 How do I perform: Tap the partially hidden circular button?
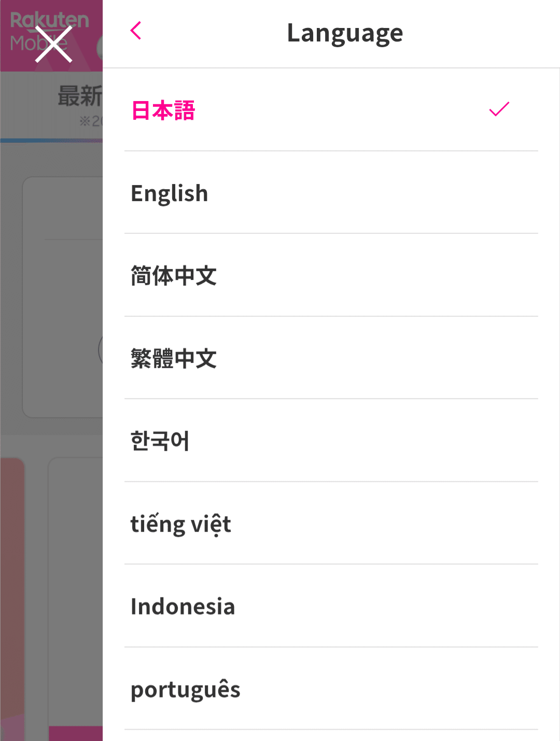pyautogui.click(x=100, y=351)
